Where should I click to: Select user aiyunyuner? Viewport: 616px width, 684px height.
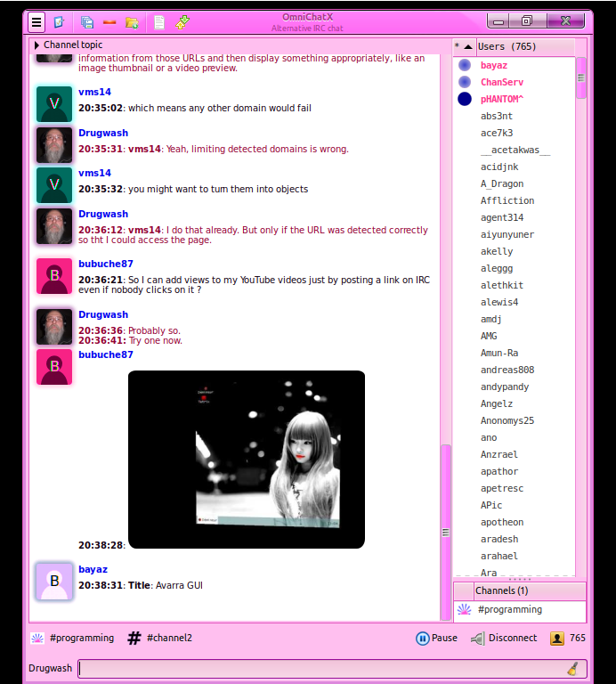pyautogui.click(x=507, y=235)
